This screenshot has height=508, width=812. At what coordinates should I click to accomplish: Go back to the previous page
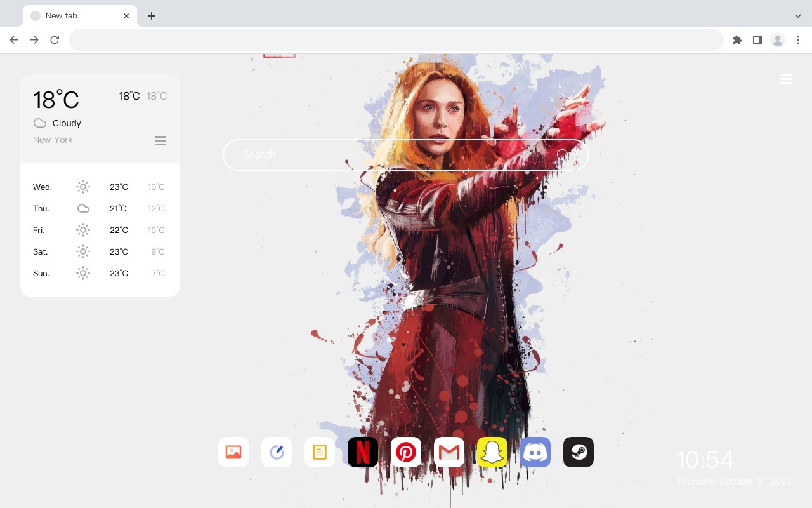point(14,40)
